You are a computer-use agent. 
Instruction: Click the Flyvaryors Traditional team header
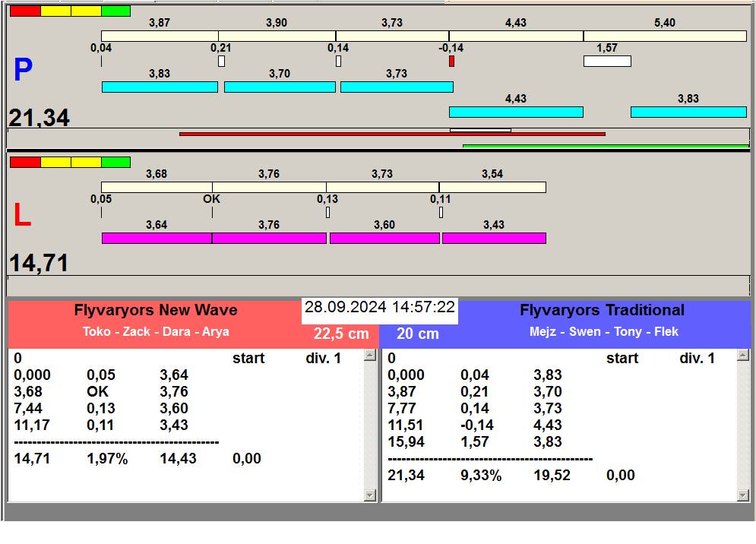tap(603, 310)
